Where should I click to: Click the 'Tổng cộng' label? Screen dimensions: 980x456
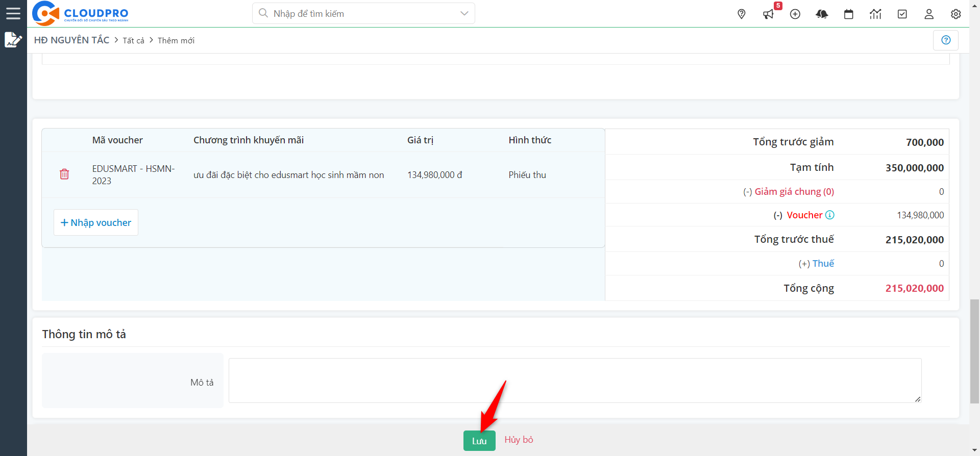click(x=809, y=288)
